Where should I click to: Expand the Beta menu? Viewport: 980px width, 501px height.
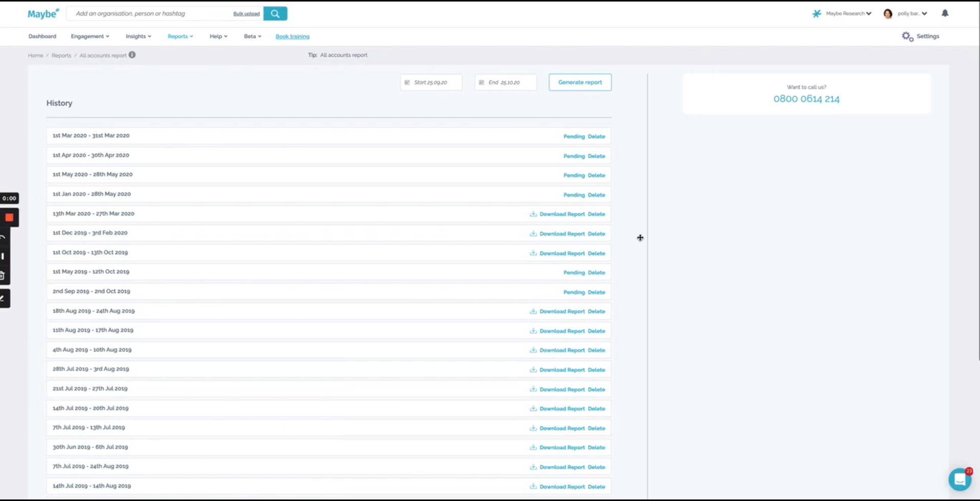[253, 36]
